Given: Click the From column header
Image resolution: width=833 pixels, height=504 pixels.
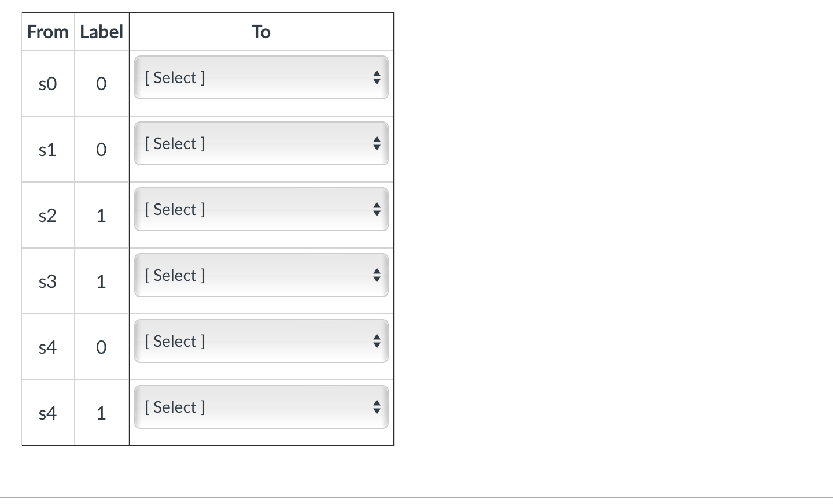Looking at the screenshot, I should (47, 32).
